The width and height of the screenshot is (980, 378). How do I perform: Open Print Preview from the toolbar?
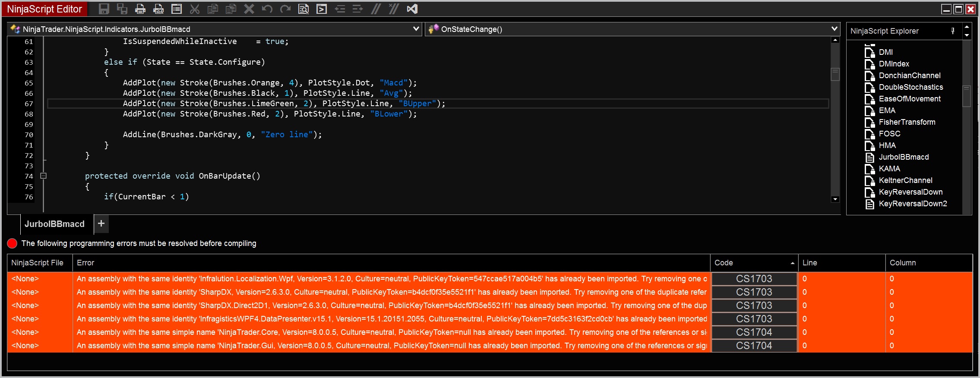pos(158,9)
